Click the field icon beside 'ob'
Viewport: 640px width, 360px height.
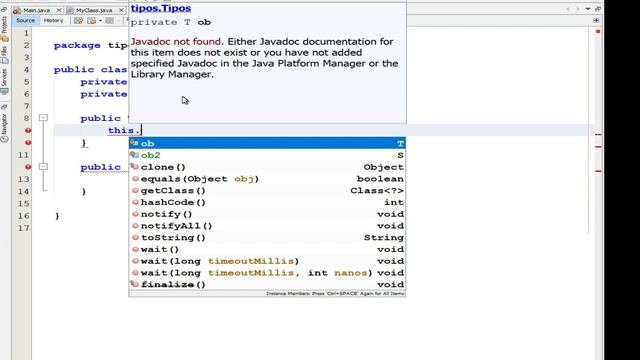134,143
